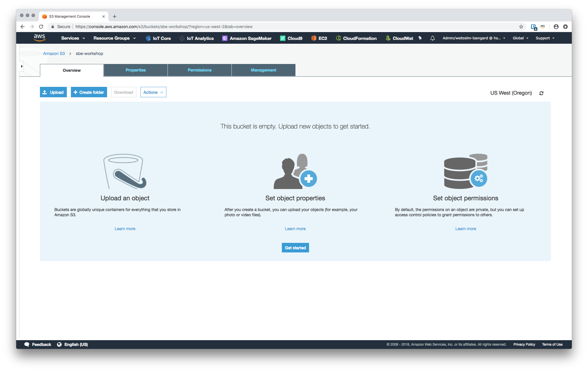Switch to the Permissions tab
The image size is (588, 372).
[200, 70]
